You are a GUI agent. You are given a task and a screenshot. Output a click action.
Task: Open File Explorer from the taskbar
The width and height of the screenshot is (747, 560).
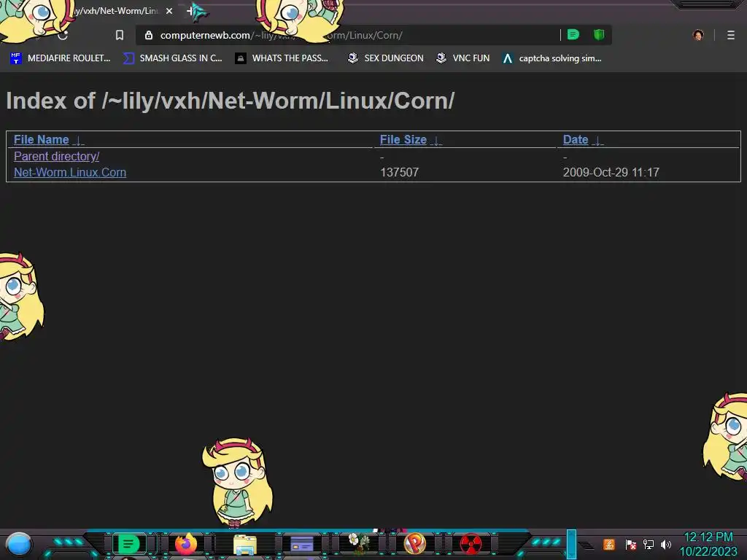pos(245,544)
